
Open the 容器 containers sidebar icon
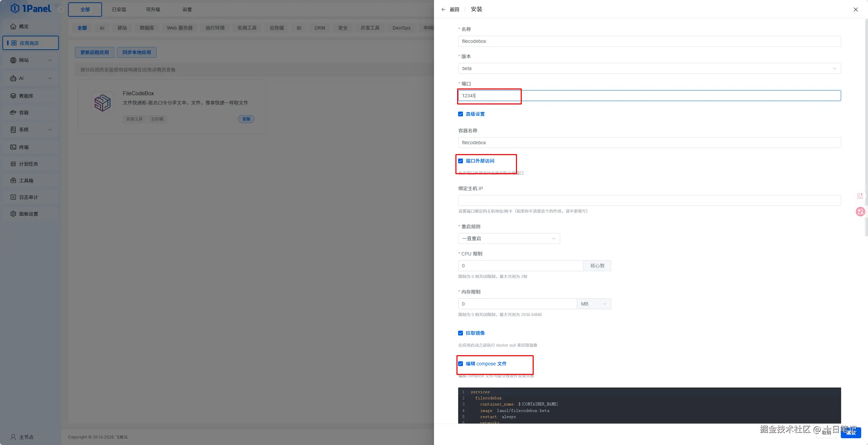(13, 113)
